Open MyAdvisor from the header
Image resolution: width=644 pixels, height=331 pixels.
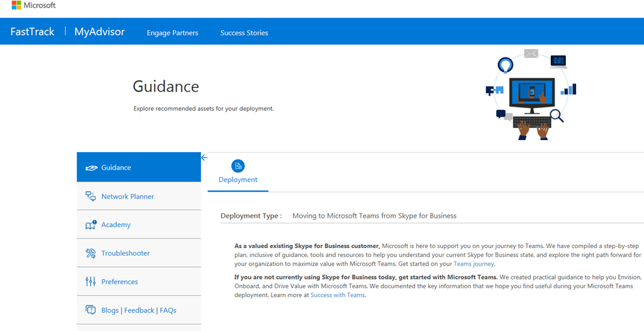coord(99,32)
